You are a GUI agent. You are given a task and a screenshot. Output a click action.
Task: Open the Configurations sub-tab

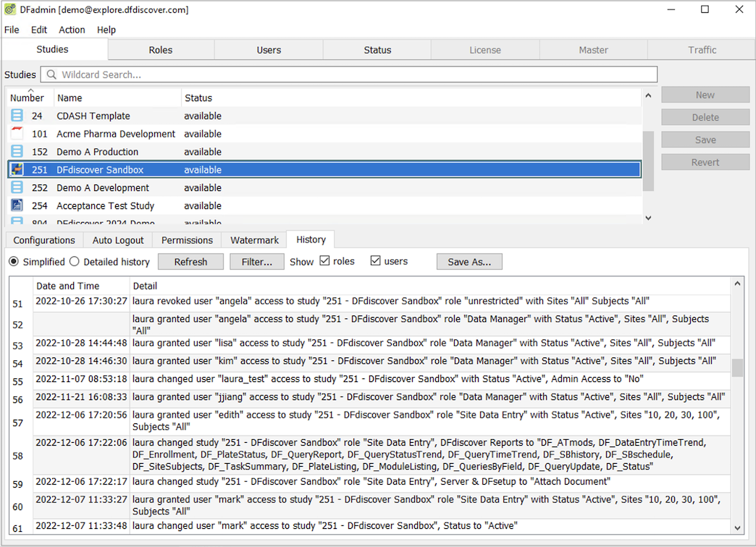click(44, 240)
